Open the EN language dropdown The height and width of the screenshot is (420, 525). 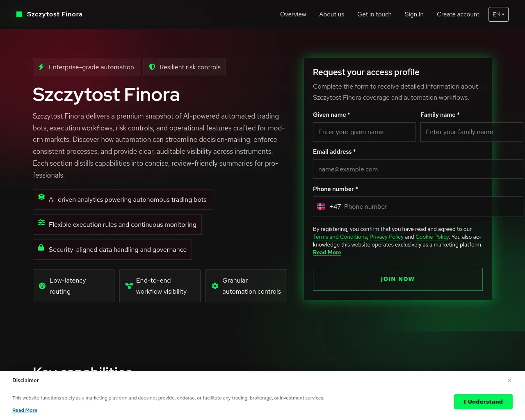(498, 14)
